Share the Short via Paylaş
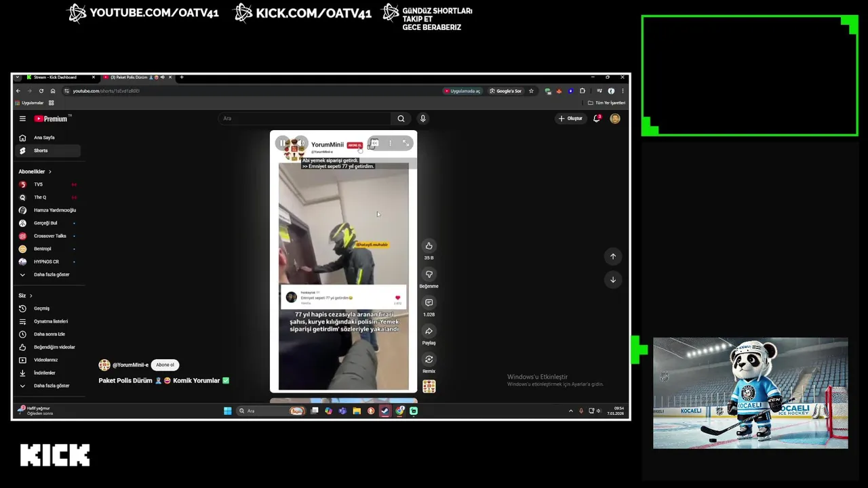This screenshot has width=868, height=488. [x=429, y=331]
